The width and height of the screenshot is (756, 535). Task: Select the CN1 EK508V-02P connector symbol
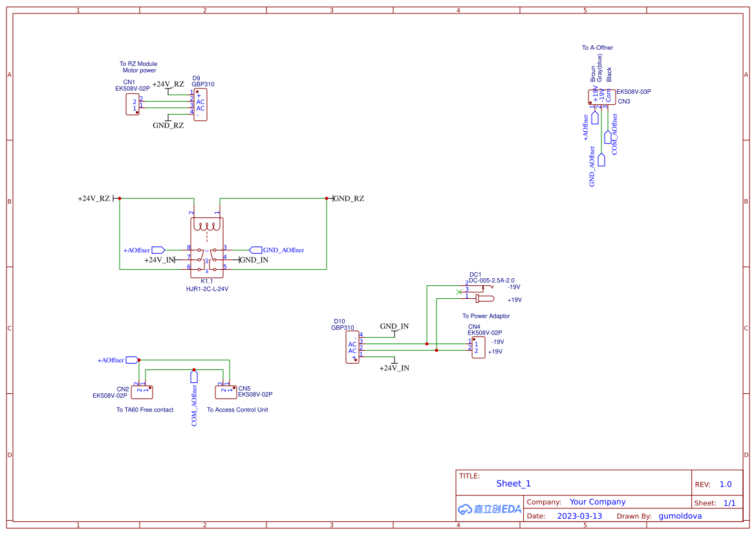coord(133,104)
